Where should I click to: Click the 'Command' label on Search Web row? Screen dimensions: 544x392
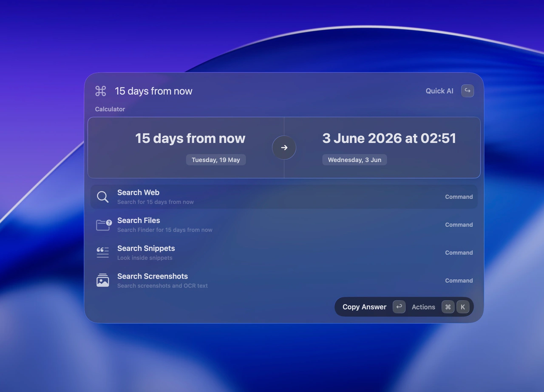(459, 197)
